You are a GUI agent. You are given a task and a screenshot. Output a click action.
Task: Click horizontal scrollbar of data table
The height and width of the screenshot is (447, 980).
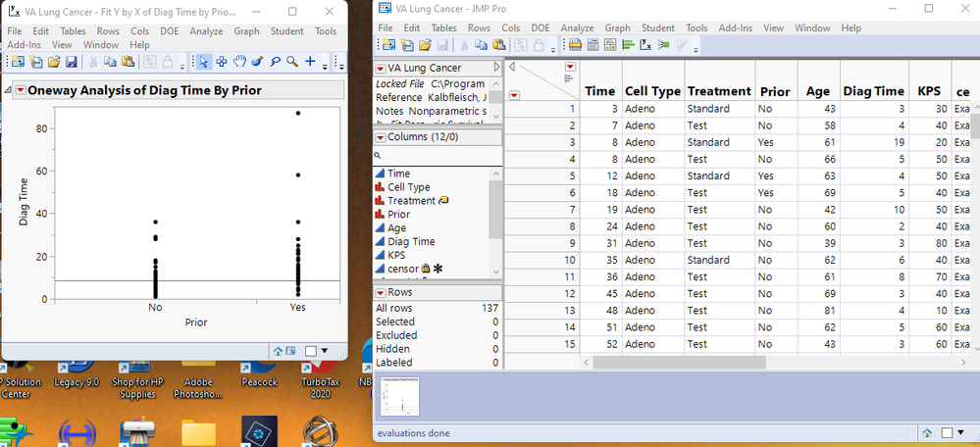coord(680,362)
